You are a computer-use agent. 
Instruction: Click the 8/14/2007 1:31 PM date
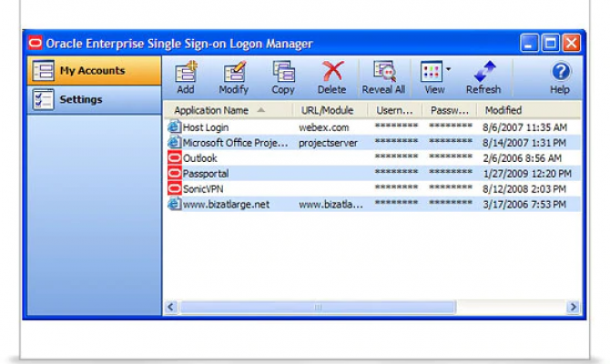[524, 143]
